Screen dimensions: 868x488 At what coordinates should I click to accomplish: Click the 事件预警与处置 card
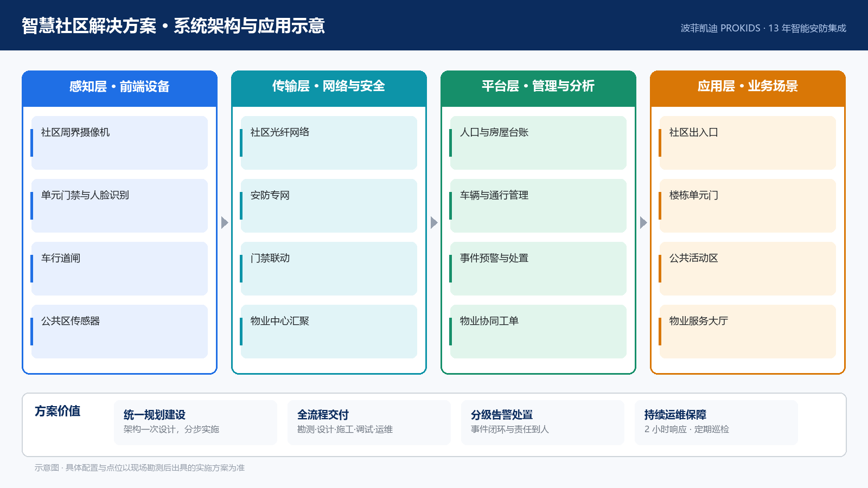click(538, 268)
